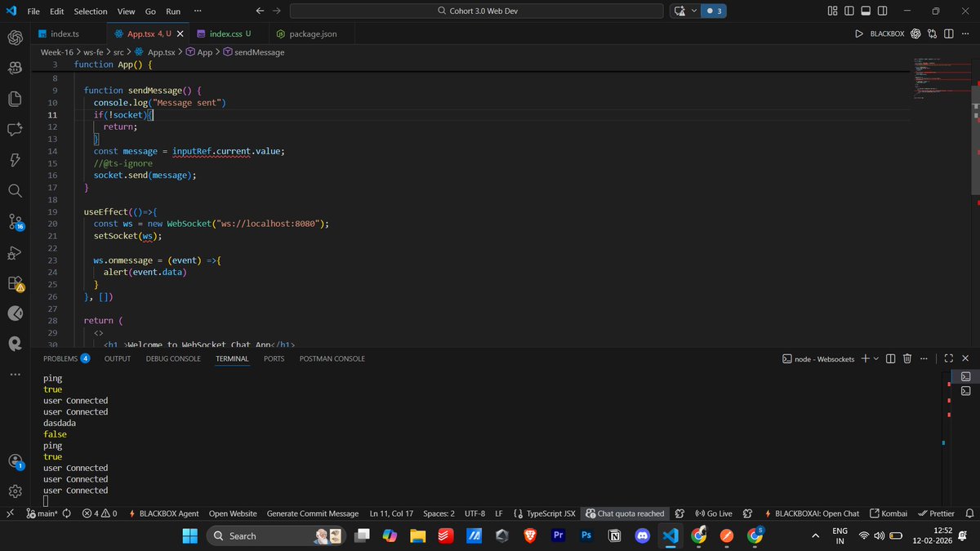Split the editor to the right
This screenshot has width=980, height=551.
pyautogui.click(x=948, y=34)
